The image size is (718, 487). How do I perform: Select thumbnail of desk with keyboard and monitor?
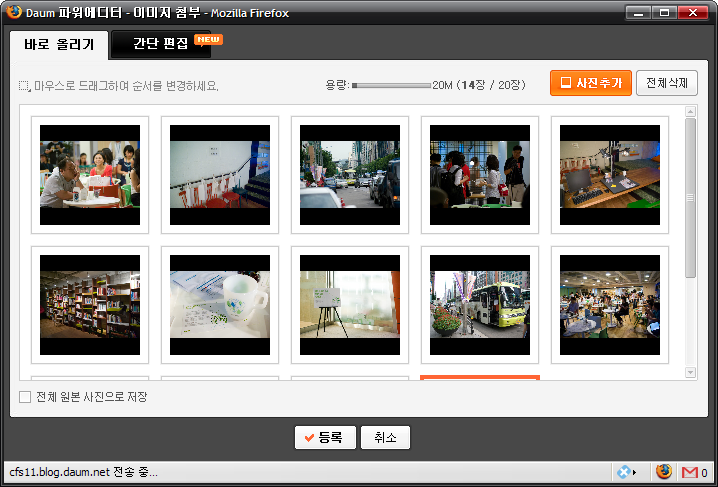click(610, 175)
